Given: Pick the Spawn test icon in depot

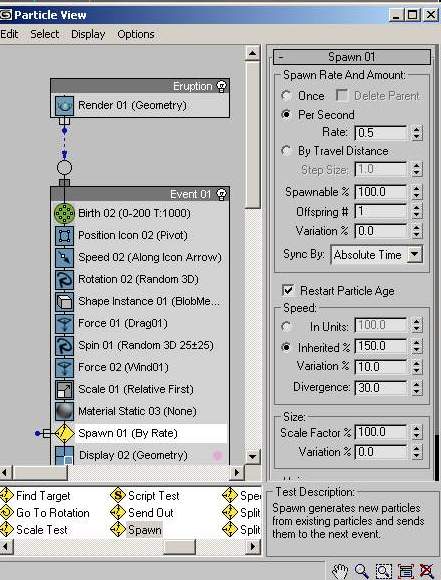Looking at the screenshot, I should 118,530.
